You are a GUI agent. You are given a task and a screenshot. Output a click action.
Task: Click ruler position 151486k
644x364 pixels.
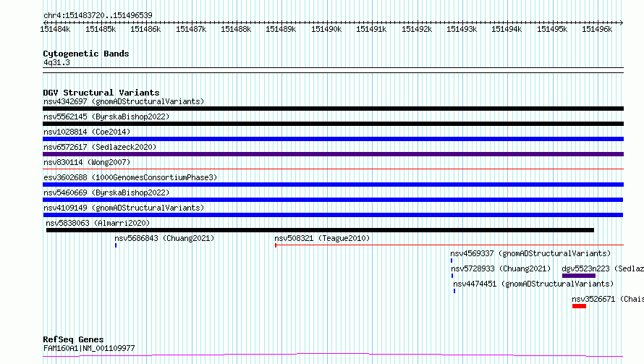(x=145, y=30)
